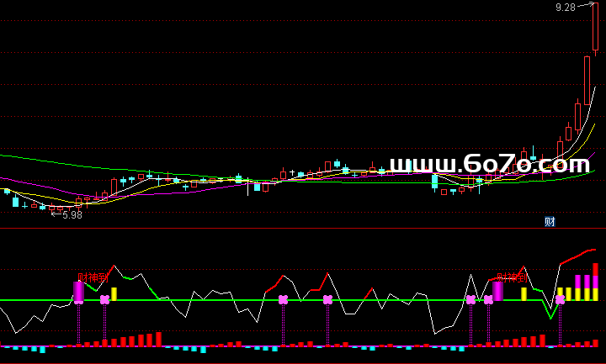Click the 财 finance marker icon
The width and height of the screenshot is (606, 364).
pyautogui.click(x=550, y=222)
